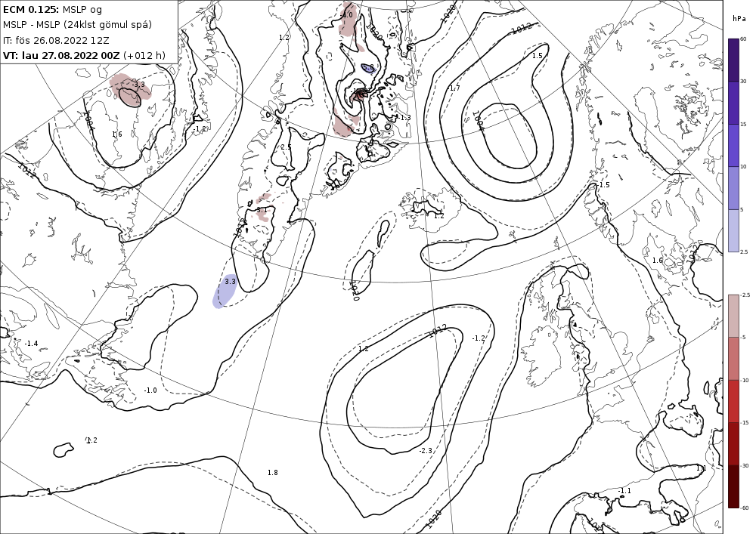Click the 'ECM 0.125: MSLP og' title line

click(x=52, y=9)
